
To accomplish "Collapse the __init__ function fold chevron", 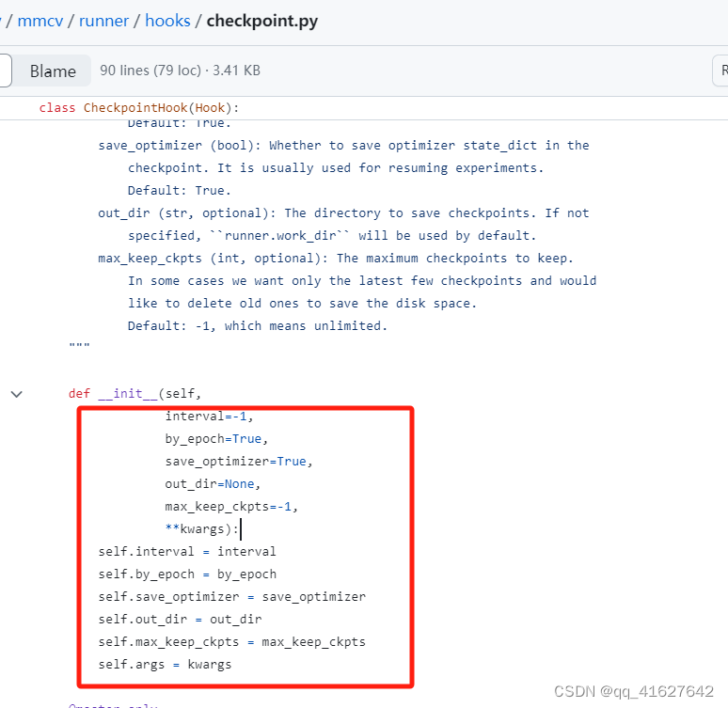I will (17, 394).
